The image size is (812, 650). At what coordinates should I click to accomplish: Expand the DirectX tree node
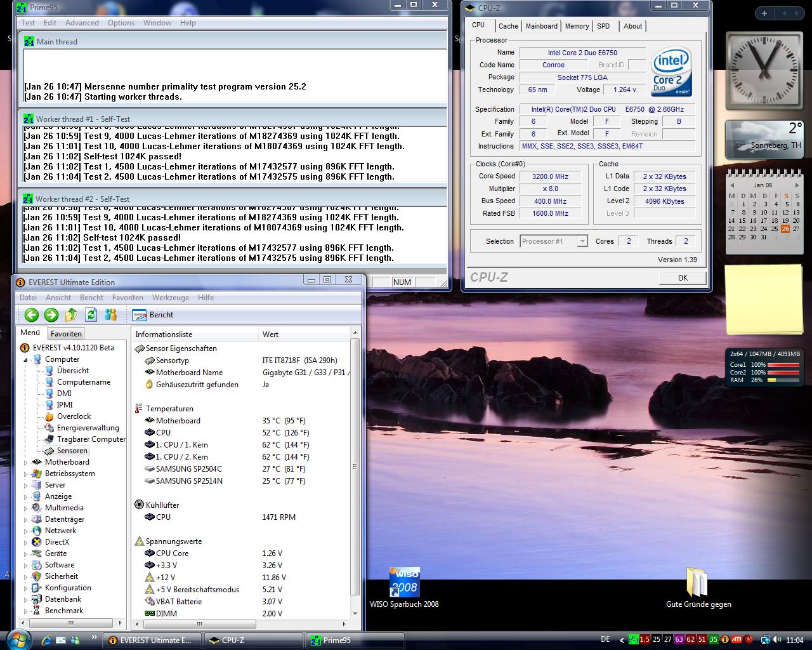click(26, 542)
